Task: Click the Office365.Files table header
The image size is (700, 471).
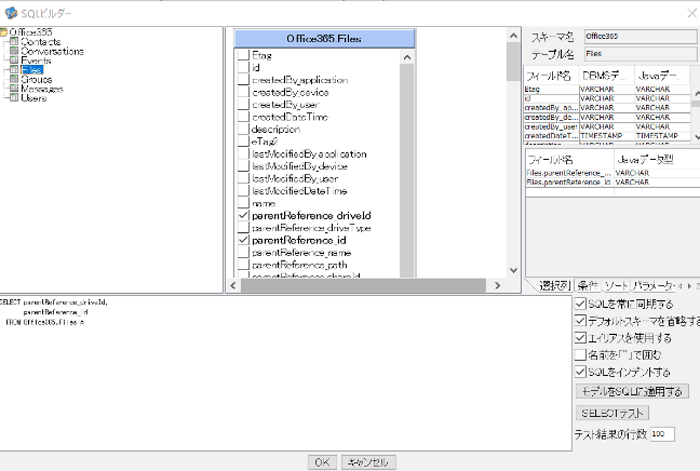Action: pyautogui.click(x=324, y=39)
